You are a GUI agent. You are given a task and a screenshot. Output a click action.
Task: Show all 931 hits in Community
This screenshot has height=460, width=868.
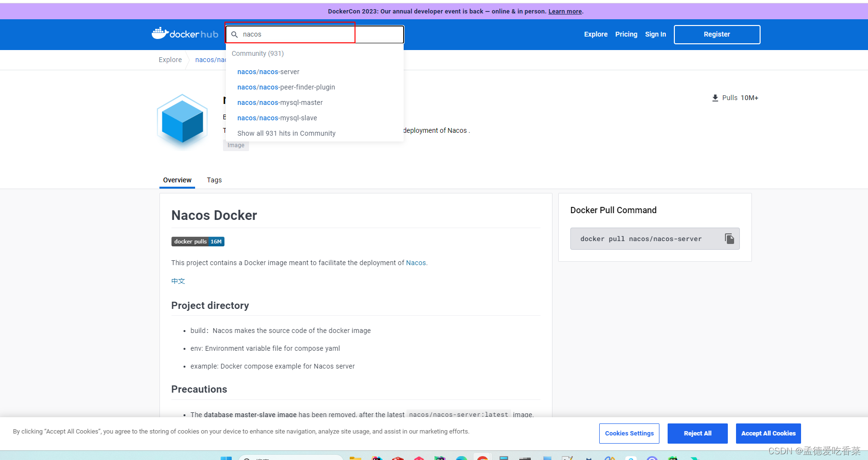(x=286, y=133)
